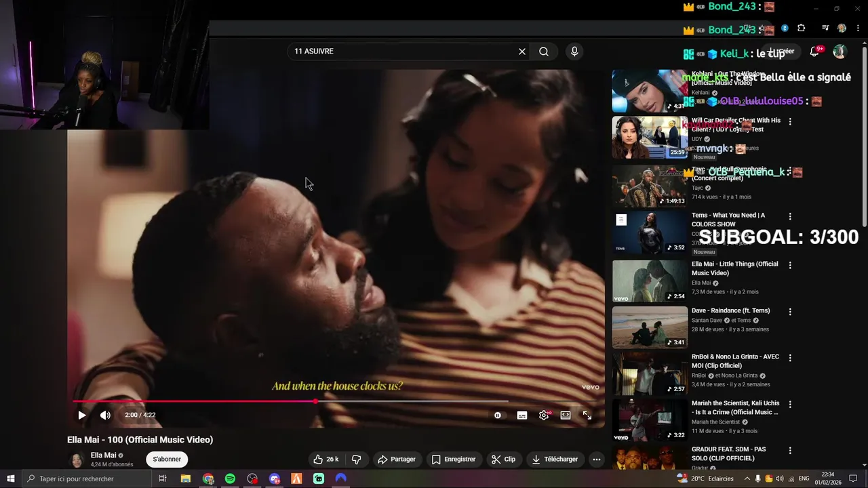
Task: Like the video with thumbs up
Action: 326,460
